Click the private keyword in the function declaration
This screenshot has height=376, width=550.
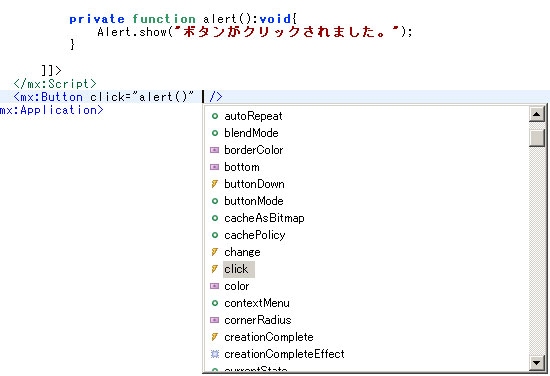[97, 19]
